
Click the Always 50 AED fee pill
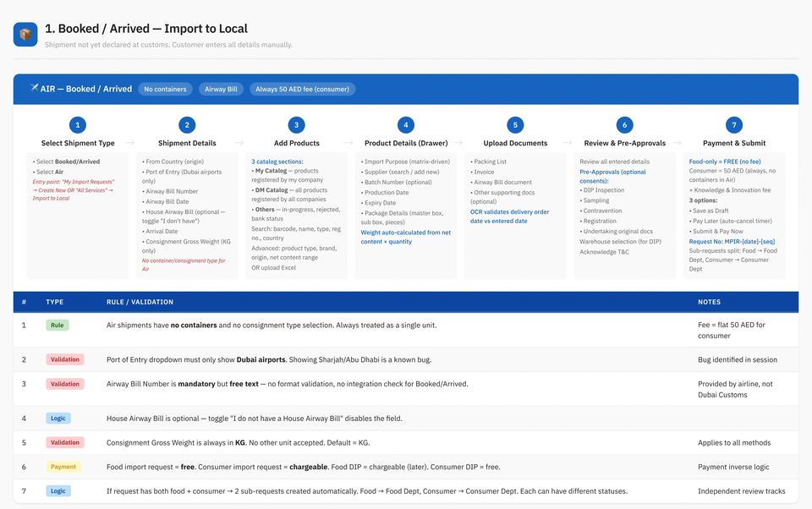pyautogui.click(x=303, y=89)
